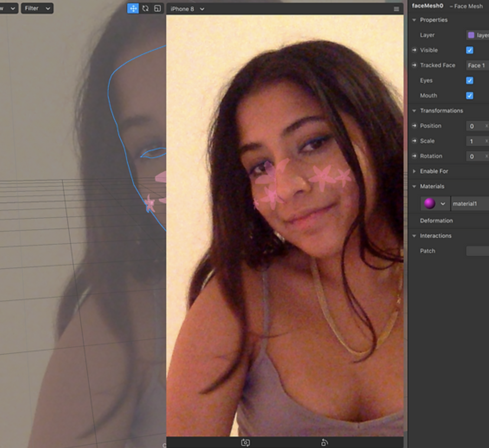
Task: Open the iPhone 8 device dropdown
Action: pos(187,9)
